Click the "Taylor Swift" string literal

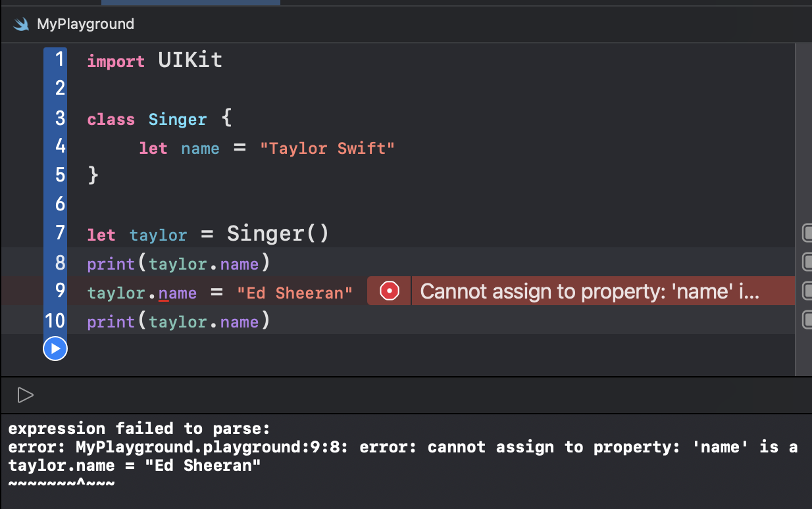(x=327, y=149)
